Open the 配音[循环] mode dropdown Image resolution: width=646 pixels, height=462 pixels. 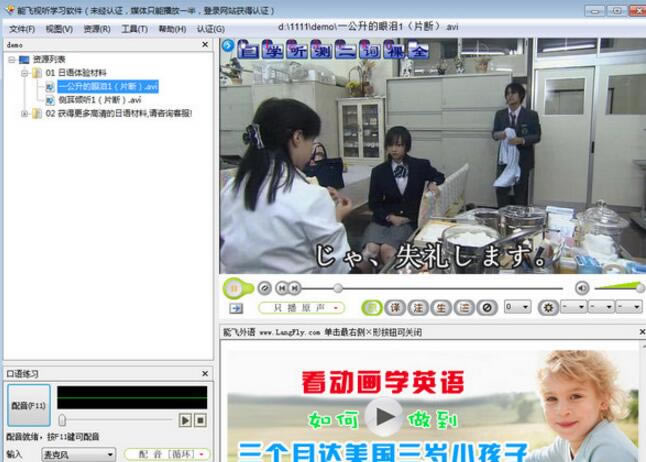(167, 454)
